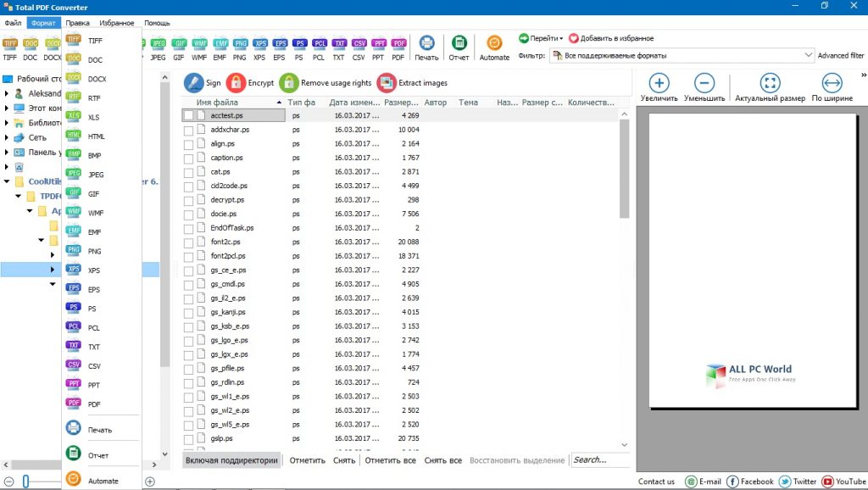This screenshot has width=868, height=490.
Task: Expand the Библиотеки tree node
Action: [x=7, y=123]
